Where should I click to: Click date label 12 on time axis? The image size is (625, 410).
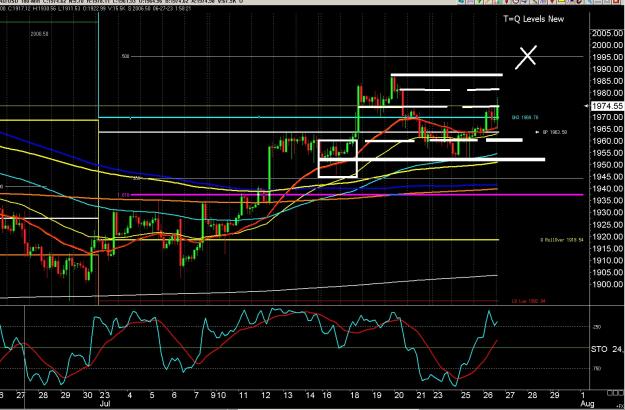pyautogui.click(x=265, y=395)
